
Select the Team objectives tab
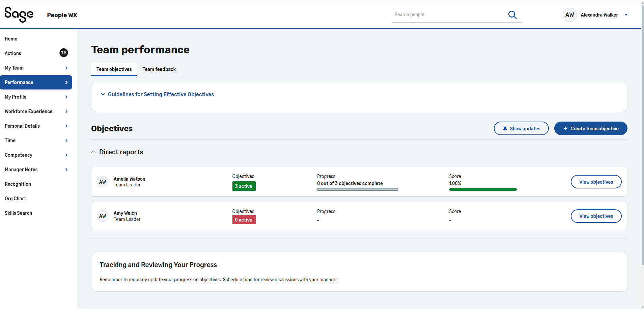pos(114,69)
